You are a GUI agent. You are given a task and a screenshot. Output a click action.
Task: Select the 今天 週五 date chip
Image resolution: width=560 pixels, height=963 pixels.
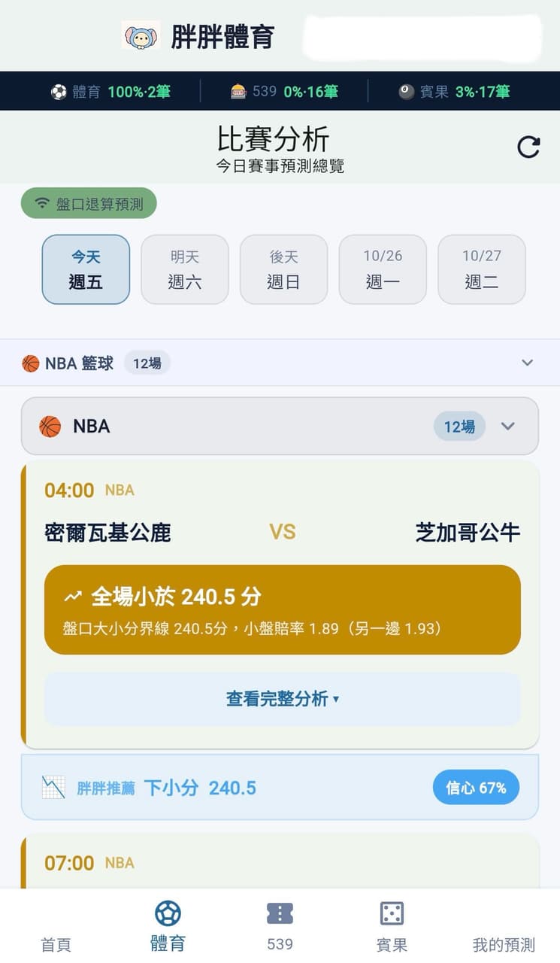[x=86, y=269]
